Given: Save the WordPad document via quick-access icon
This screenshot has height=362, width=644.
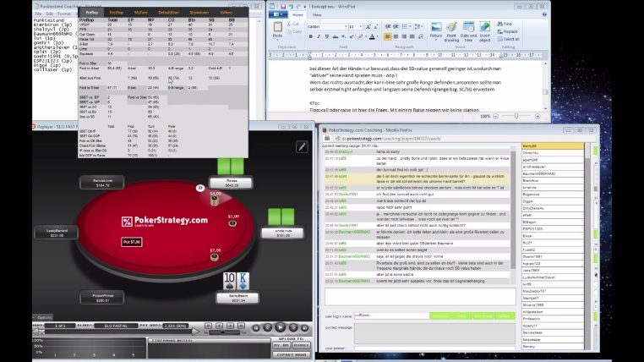Looking at the screenshot, I should pyautogui.click(x=283, y=7).
